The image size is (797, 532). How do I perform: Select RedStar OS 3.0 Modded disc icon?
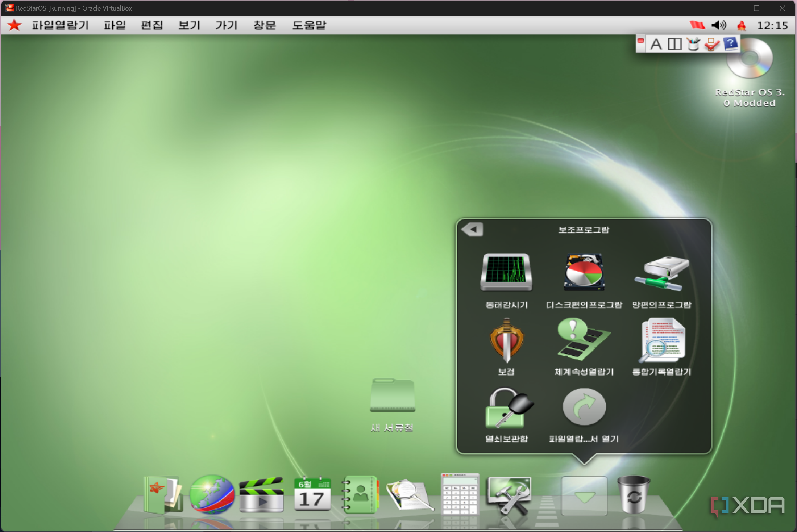click(750, 59)
